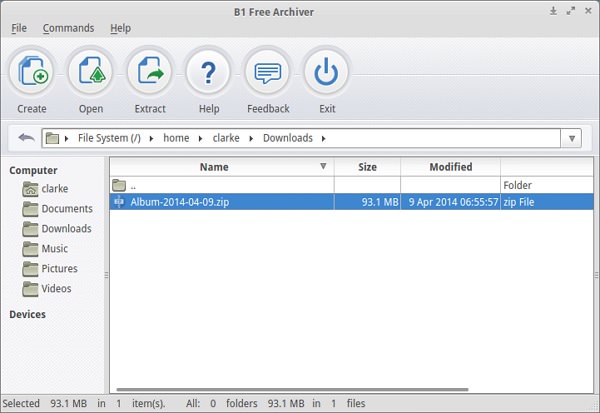Image resolution: width=600 pixels, height=413 pixels.
Task: Open the address bar history dropdown
Action: [x=572, y=138]
